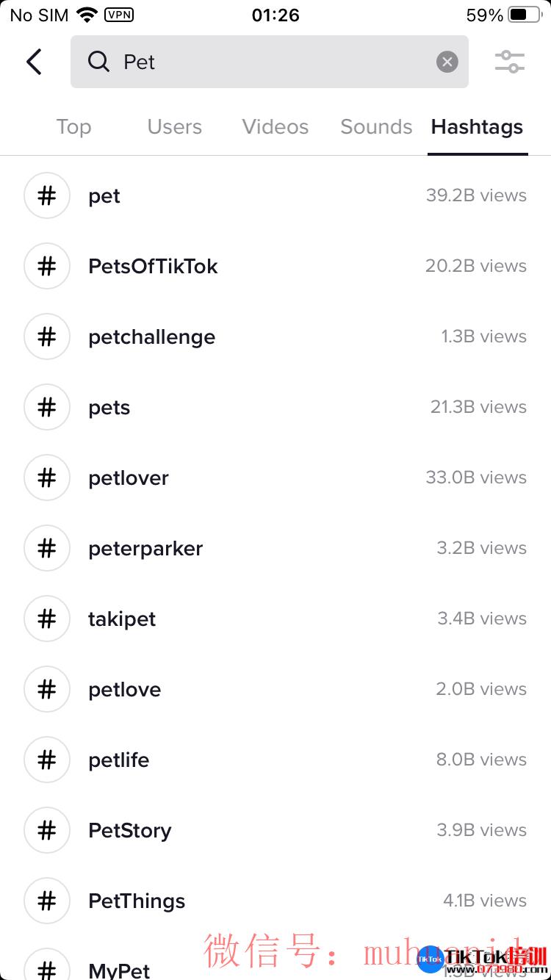Switch to the Top tab
The width and height of the screenshot is (551, 980).
pos(73,127)
